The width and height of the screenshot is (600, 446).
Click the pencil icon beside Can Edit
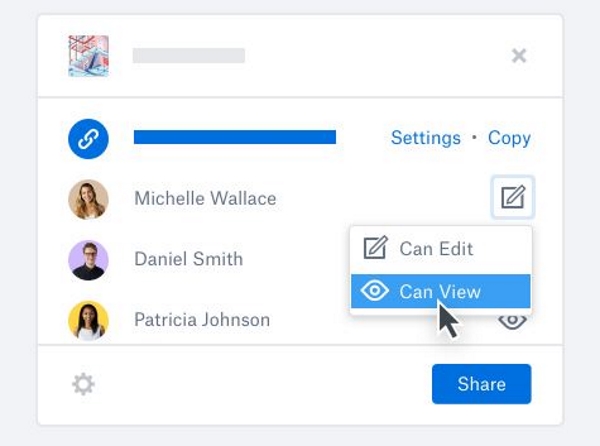[375, 248]
